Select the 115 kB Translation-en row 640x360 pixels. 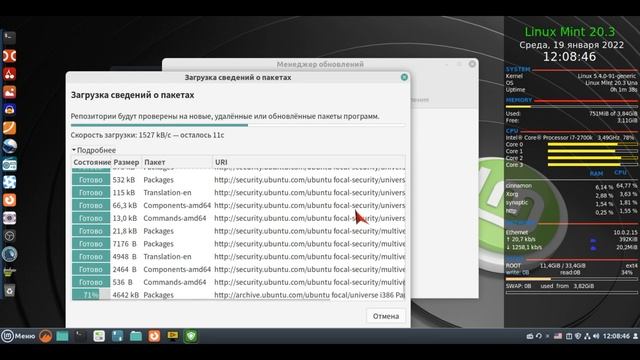[238, 192]
